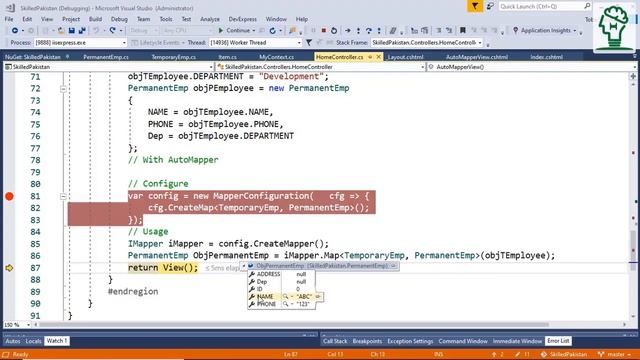The height and width of the screenshot is (360, 640).
Task: Switch to the _Layout.cshtml tab
Action: click(405, 57)
